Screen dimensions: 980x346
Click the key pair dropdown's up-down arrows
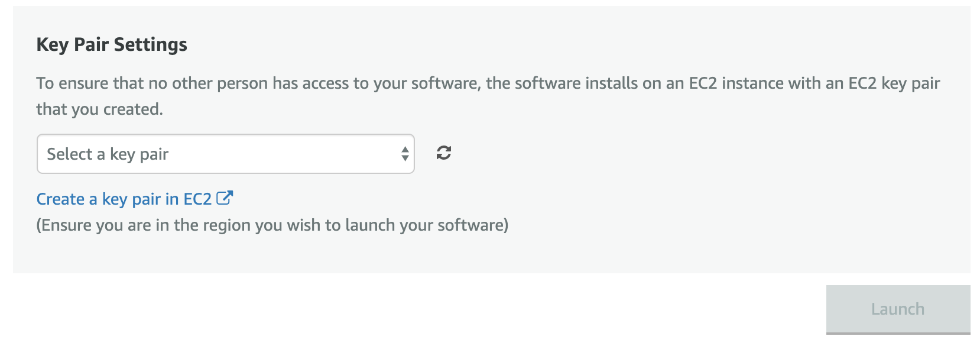point(405,154)
